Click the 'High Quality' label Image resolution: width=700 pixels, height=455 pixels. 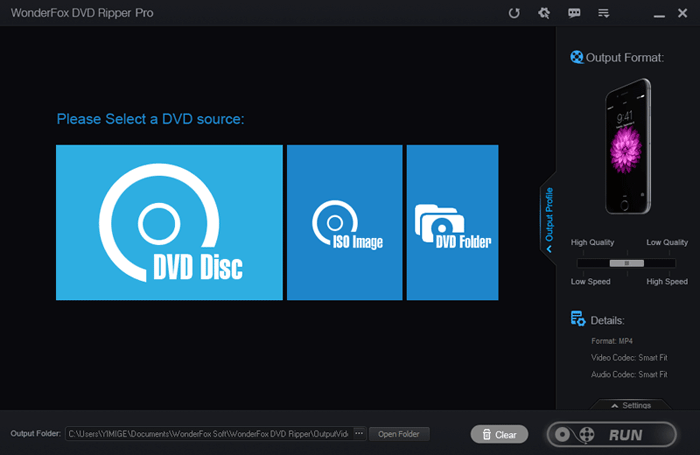coord(592,242)
